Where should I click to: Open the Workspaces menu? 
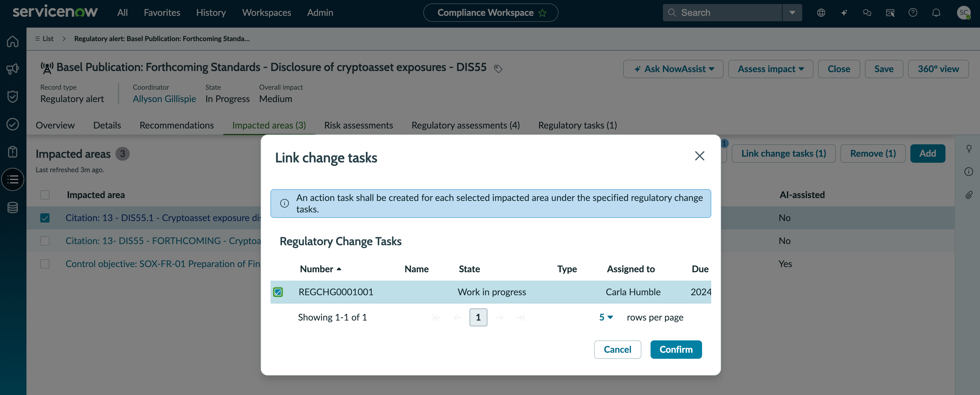pyautogui.click(x=266, y=13)
